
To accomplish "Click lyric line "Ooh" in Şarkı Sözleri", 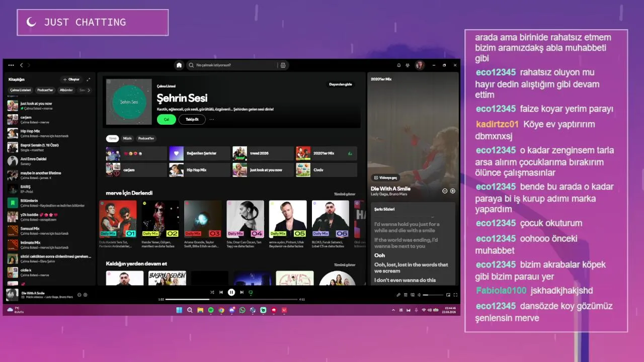I will [380, 255].
